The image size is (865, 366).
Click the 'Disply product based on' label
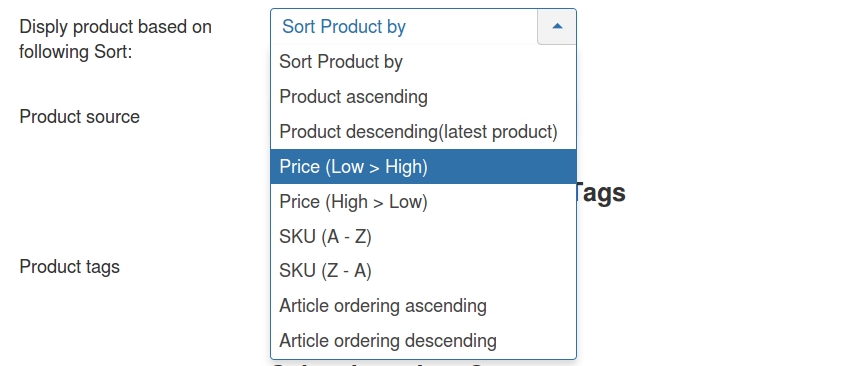coord(115,26)
